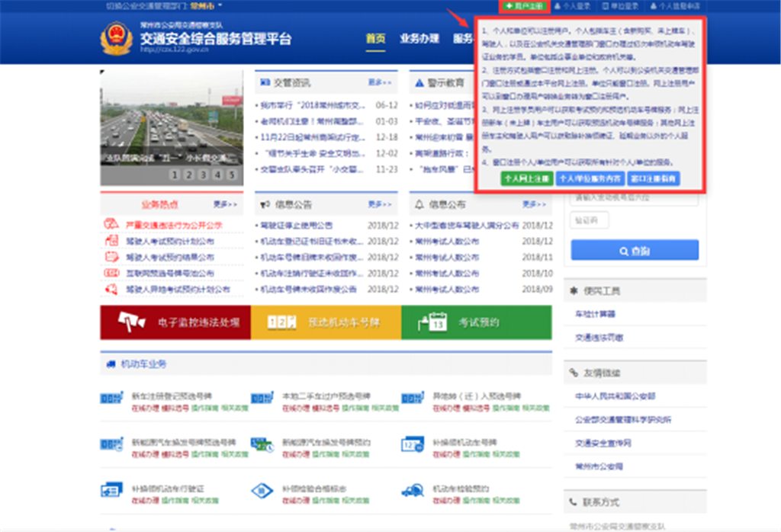Click the 新车注册登记预选号牌 license plate icon
This screenshot has height=532, width=781.
pyautogui.click(x=111, y=399)
